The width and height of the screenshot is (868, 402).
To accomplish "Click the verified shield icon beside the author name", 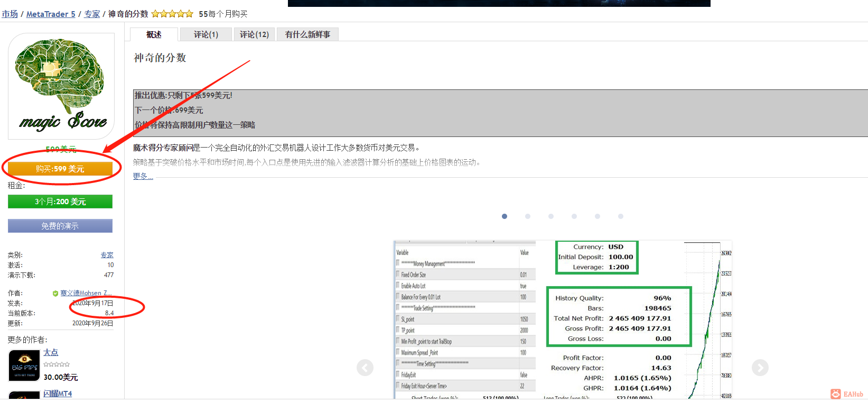I will coord(55,294).
